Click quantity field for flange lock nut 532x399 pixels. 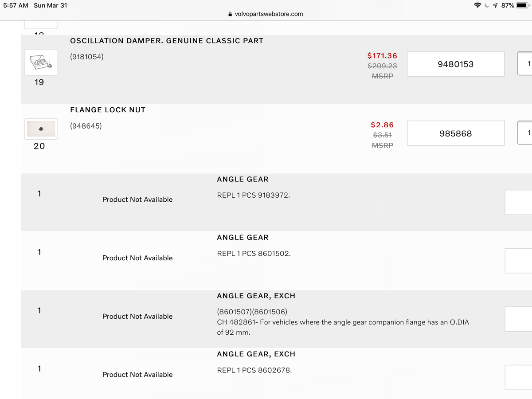click(525, 133)
